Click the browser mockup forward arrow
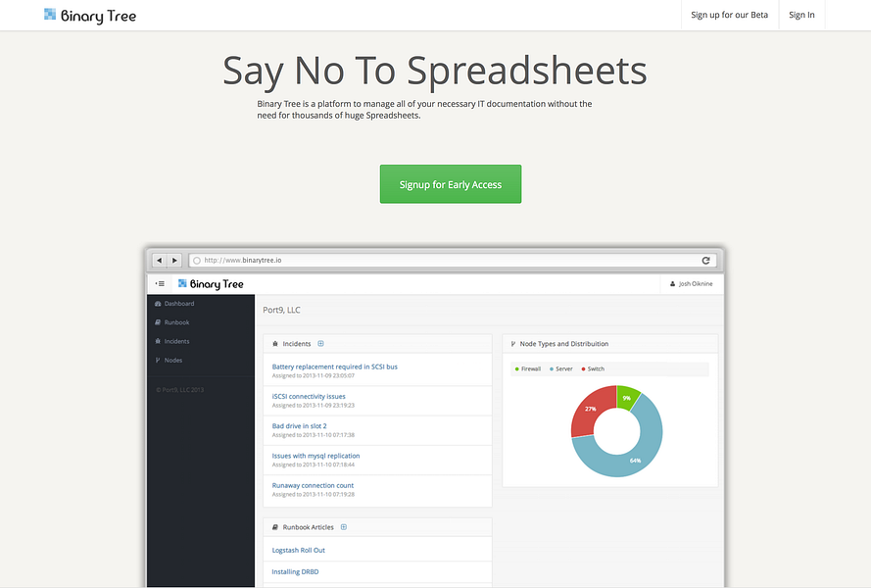 pyautogui.click(x=175, y=260)
